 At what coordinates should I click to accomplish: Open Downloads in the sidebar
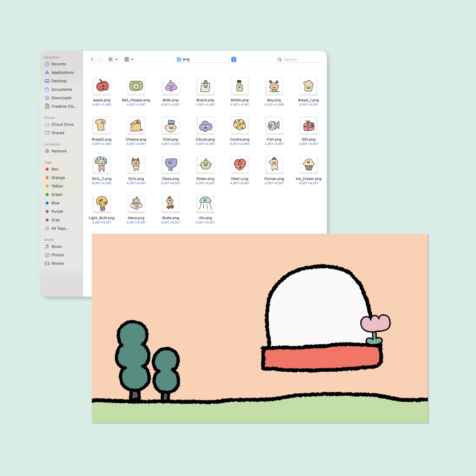pos(58,98)
